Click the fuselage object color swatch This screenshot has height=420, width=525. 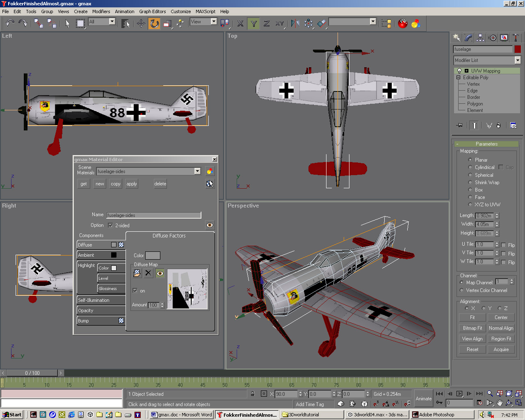pyautogui.click(x=518, y=49)
